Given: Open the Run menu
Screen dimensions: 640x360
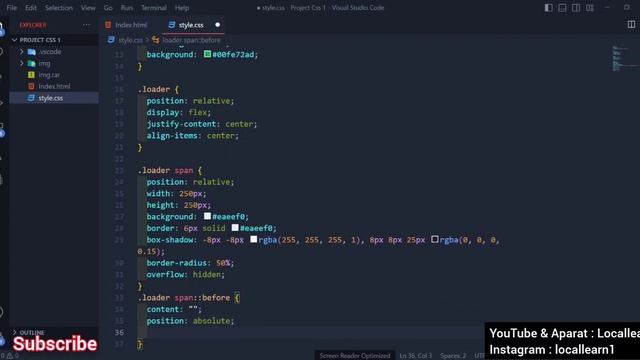Looking at the screenshot, I should tap(127, 8).
